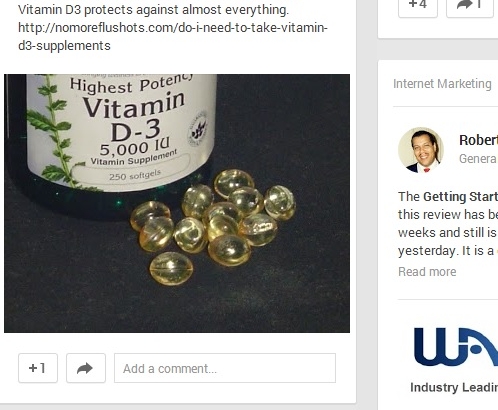Click the d3-supplements line of the URL

point(64,46)
